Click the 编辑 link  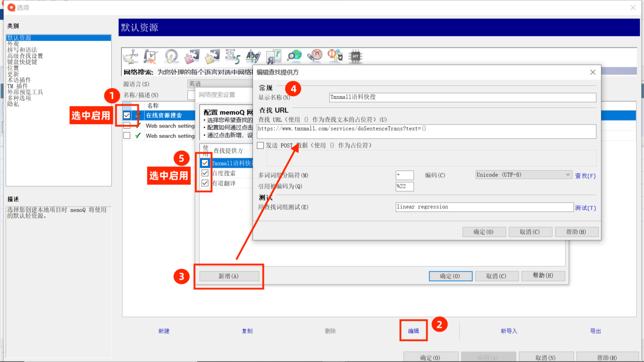(x=414, y=331)
